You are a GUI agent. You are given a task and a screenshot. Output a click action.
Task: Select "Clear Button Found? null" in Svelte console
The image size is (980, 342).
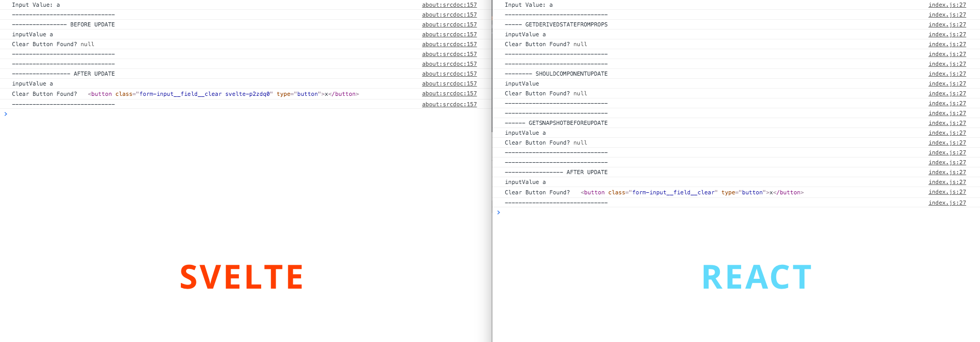[53, 44]
